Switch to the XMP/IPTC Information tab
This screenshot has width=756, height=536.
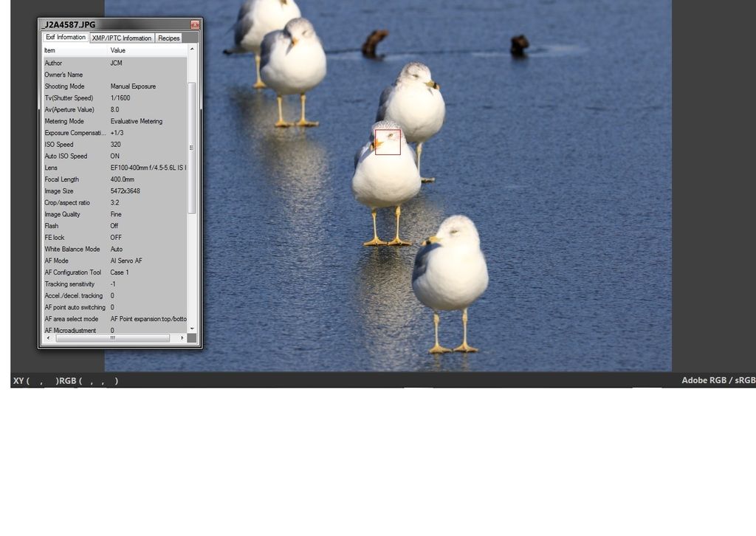point(123,38)
